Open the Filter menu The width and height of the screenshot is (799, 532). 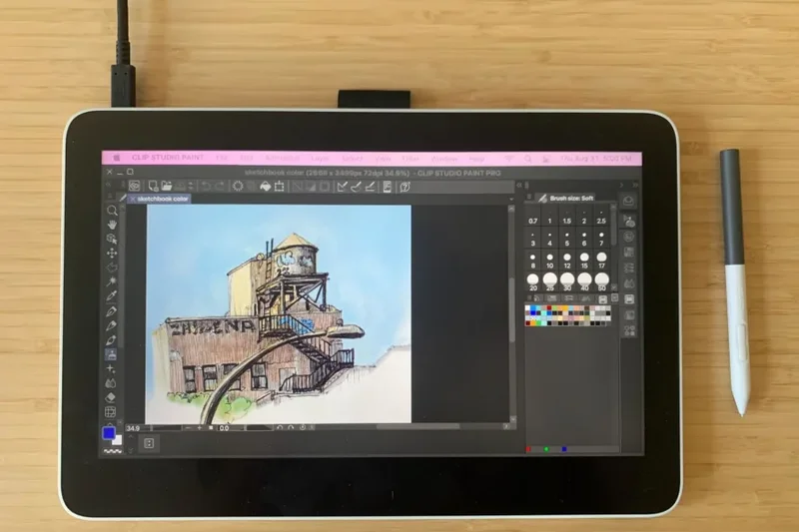pos(410,159)
